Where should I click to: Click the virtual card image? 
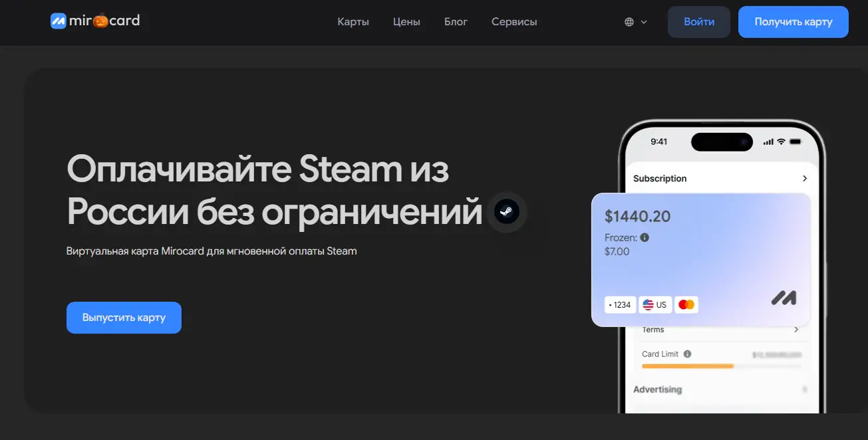[x=701, y=259]
